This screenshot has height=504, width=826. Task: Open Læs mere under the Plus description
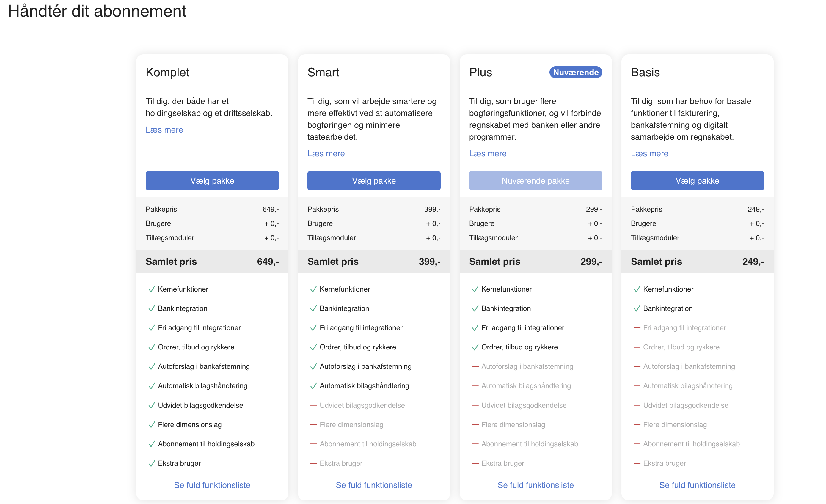[488, 153]
